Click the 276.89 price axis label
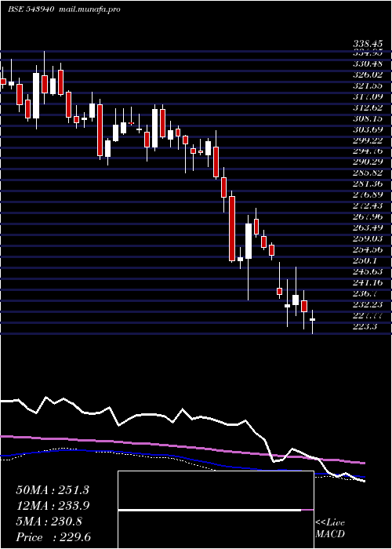 (x=367, y=195)
